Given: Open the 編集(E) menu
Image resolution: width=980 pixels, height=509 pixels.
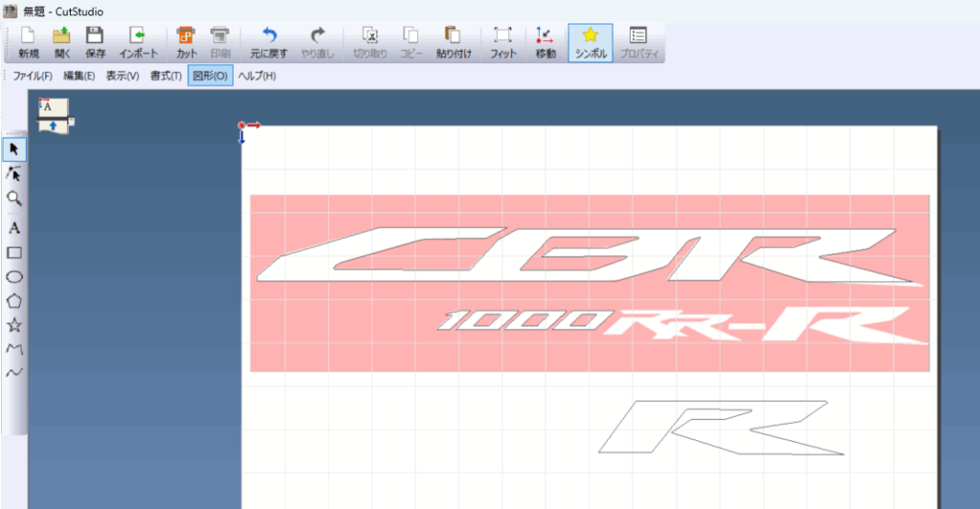Looking at the screenshot, I should (79, 76).
